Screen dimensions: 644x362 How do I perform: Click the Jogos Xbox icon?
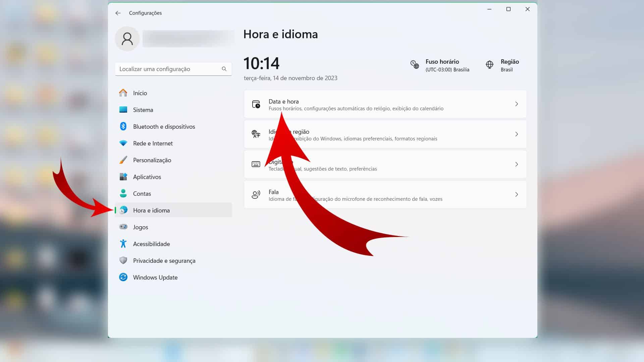coord(123,227)
